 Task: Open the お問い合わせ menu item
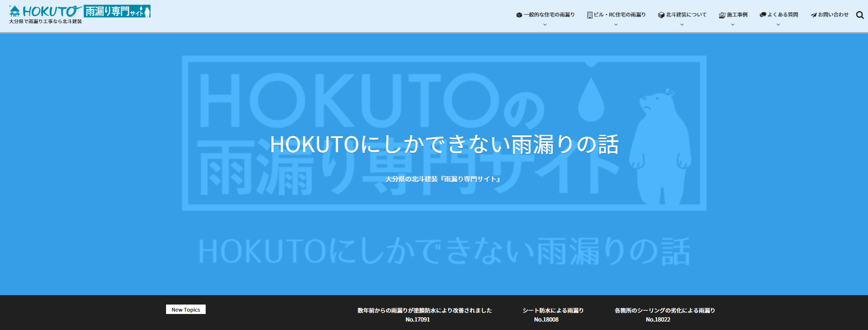click(833, 15)
